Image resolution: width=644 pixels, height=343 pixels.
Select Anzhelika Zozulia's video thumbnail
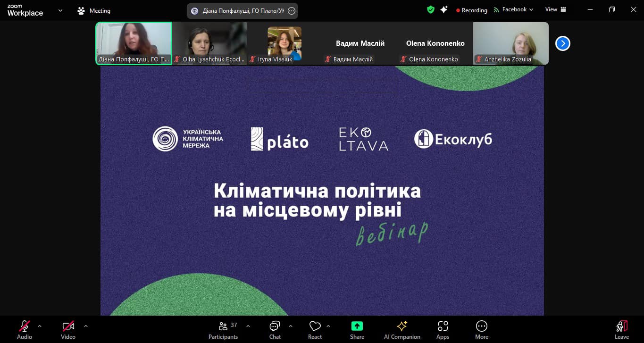pyautogui.click(x=511, y=43)
